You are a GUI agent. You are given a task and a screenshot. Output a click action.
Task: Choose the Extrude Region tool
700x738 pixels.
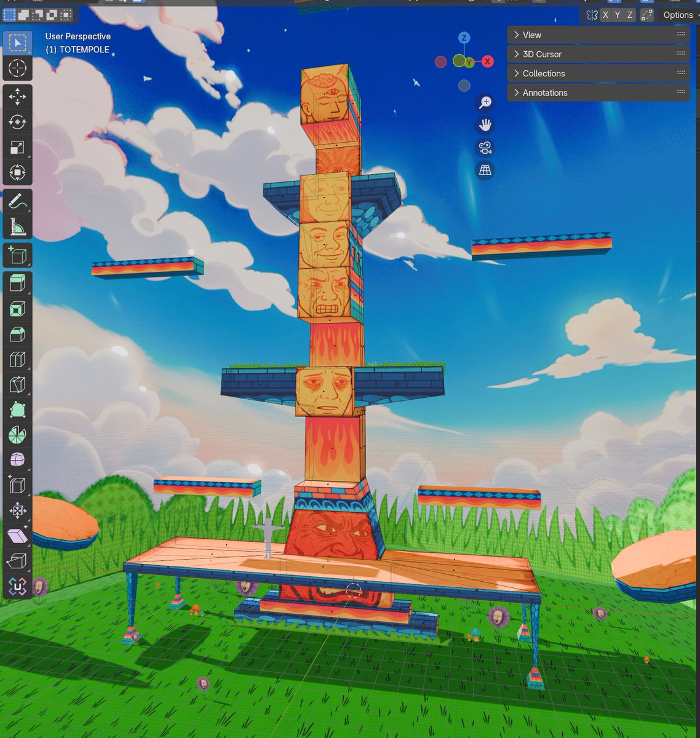pyautogui.click(x=17, y=284)
